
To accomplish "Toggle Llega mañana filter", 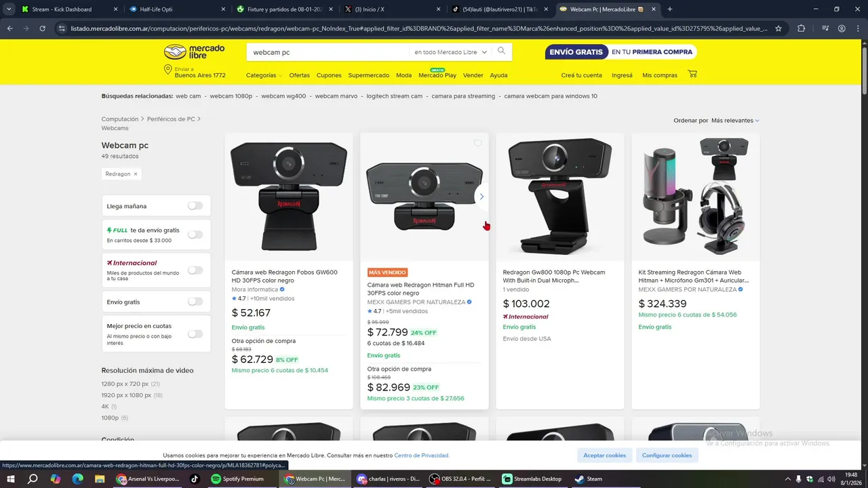I will (x=195, y=205).
